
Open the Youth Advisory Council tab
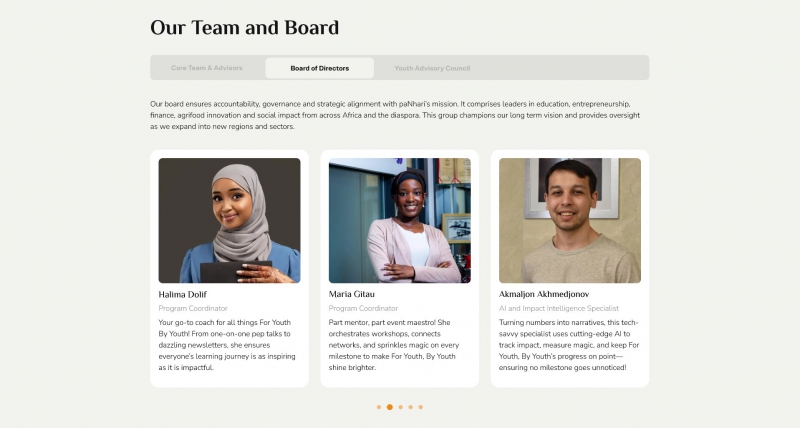point(432,68)
